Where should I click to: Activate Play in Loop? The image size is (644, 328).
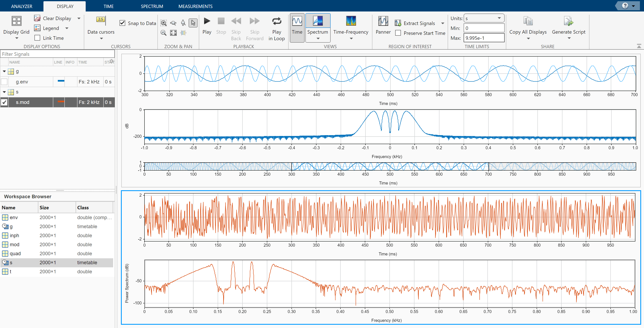click(x=276, y=21)
